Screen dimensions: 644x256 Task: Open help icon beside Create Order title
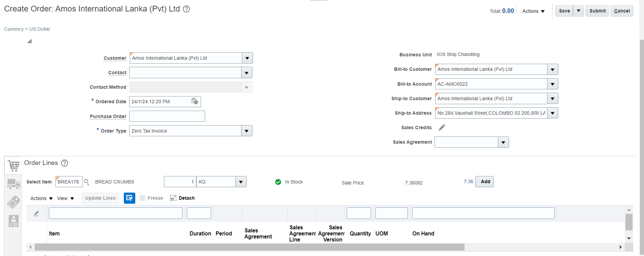[186, 9]
